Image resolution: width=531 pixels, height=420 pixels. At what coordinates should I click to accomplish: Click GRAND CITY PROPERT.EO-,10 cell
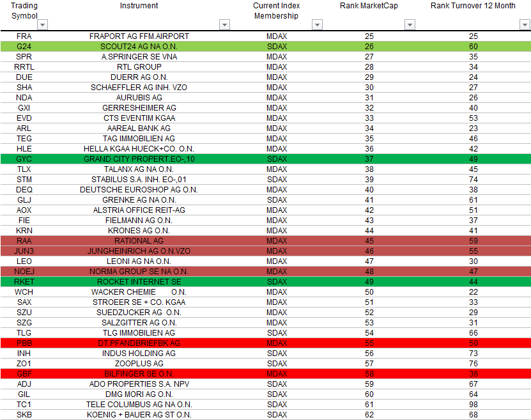point(139,159)
